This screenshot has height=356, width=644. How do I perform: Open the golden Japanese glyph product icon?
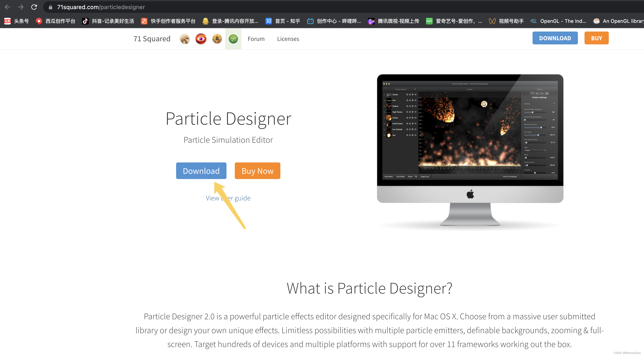coord(217,39)
